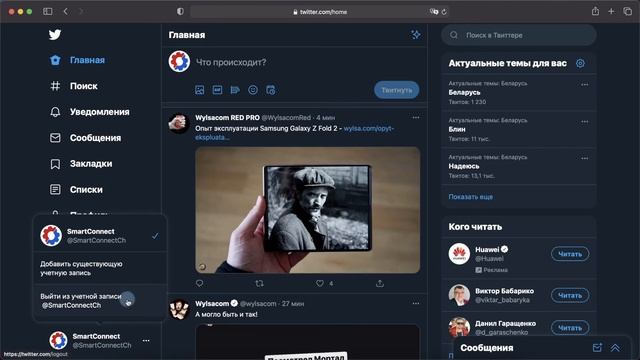Screen dimensions: 640x360
Task: Open a new Safari tab
Action: pyautogui.click(x=611, y=11)
